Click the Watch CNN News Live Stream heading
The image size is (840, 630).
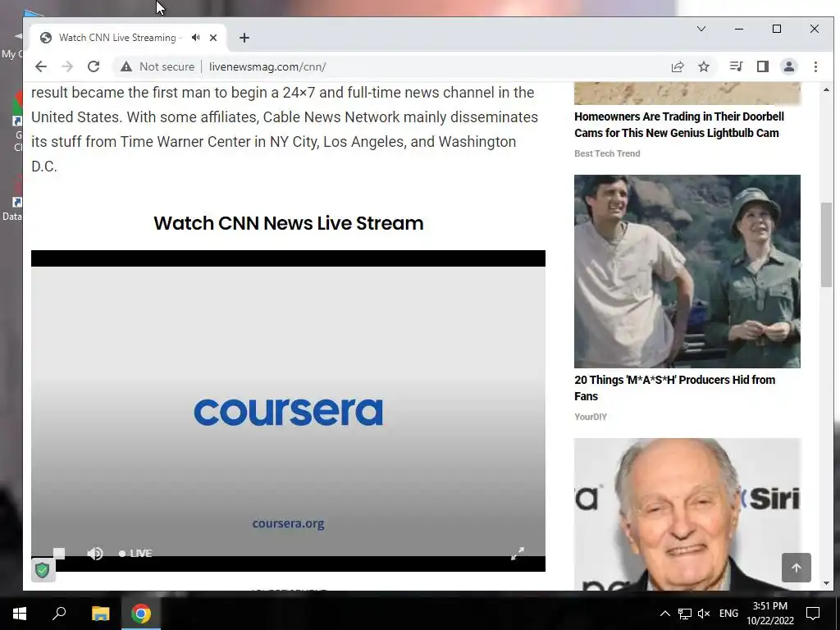(x=288, y=223)
